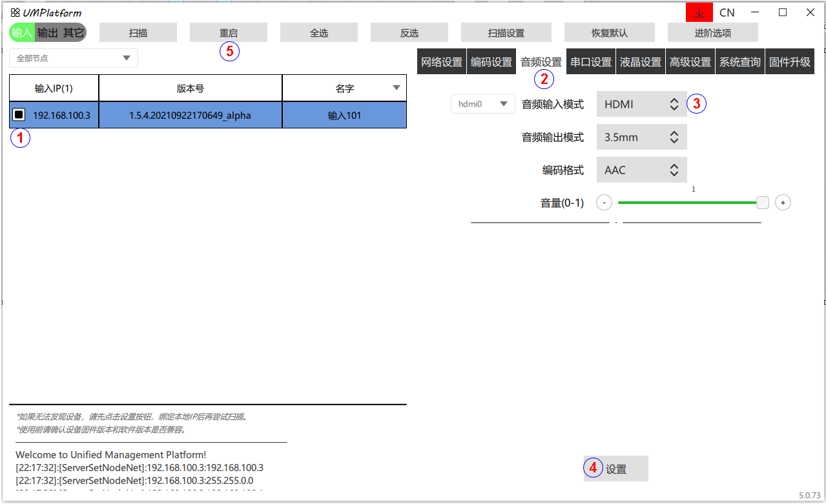Select the 输入 mode toggle
Image resolution: width=826 pixels, height=504 pixels.
22,33
